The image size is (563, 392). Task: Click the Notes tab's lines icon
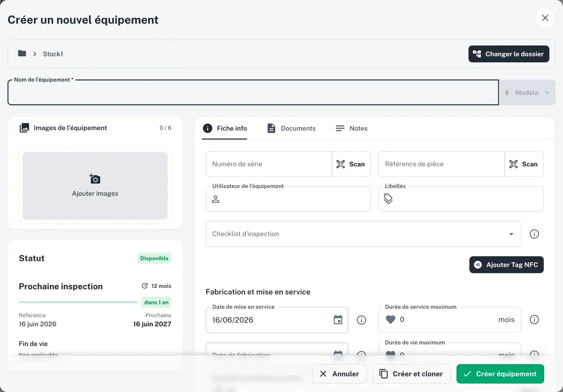coord(340,128)
